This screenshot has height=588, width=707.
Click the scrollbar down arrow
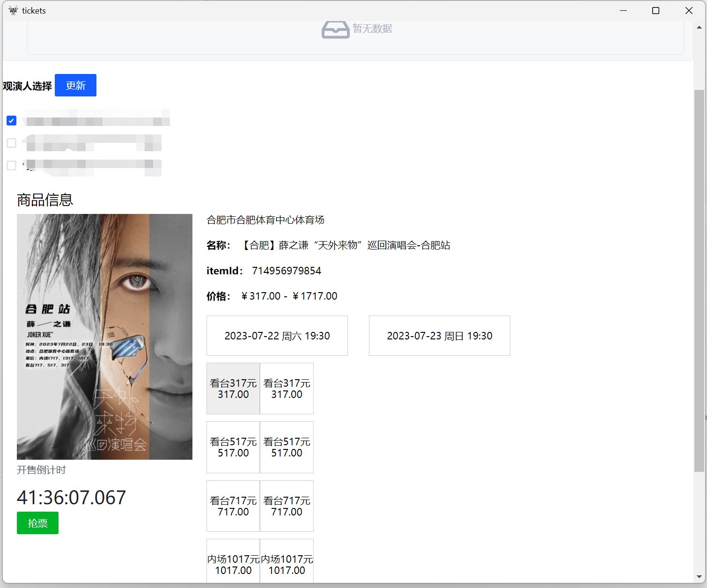point(699,577)
